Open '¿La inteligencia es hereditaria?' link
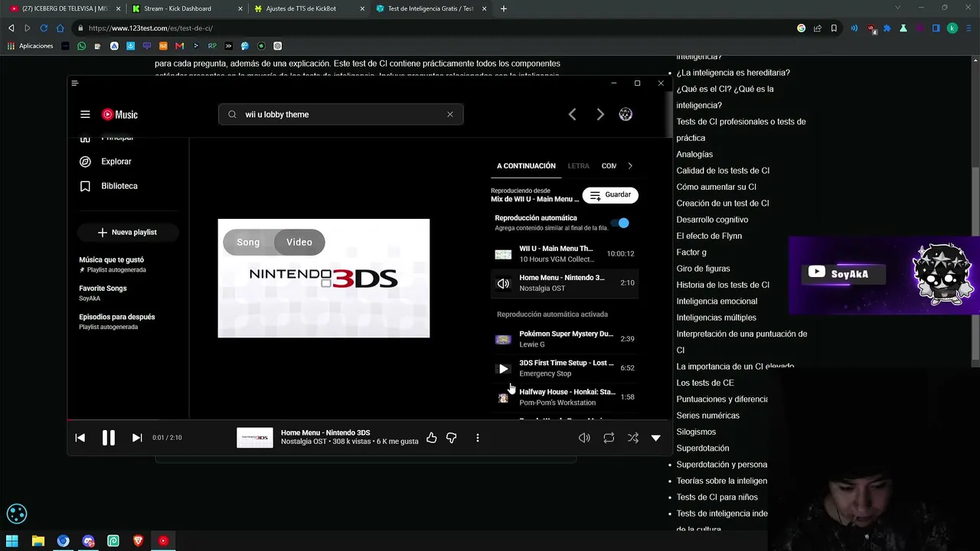 (x=733, y=73)
